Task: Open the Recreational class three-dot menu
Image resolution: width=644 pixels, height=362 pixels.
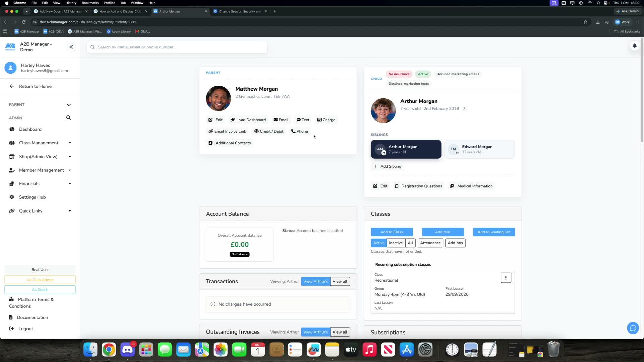Action: pos(506,278)
